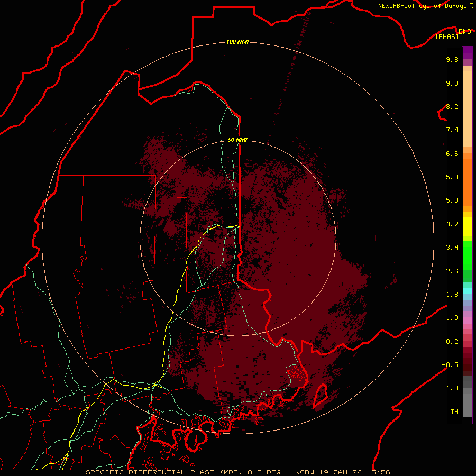The image size is (476, 476).
Task: Click the Specific Differential Phase KCBW caption
Action: click(x=237, y=472)
